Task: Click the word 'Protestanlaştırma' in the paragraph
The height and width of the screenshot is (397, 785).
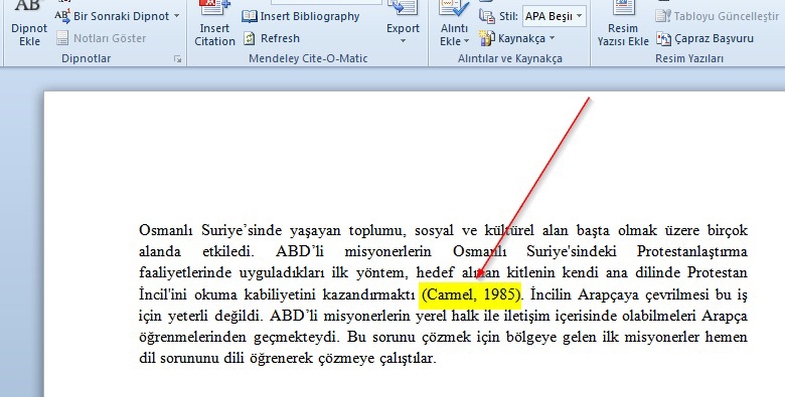Action: (x=692, y=251)
